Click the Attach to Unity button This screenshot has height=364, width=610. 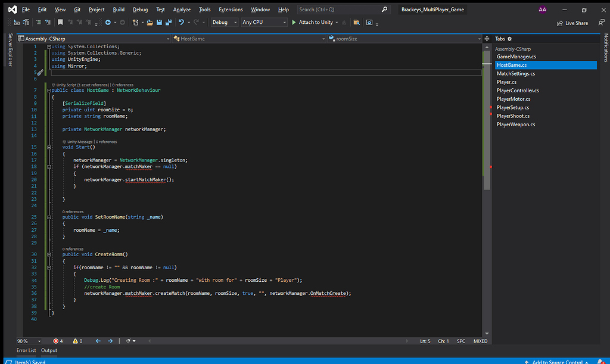tap(315, 22)
